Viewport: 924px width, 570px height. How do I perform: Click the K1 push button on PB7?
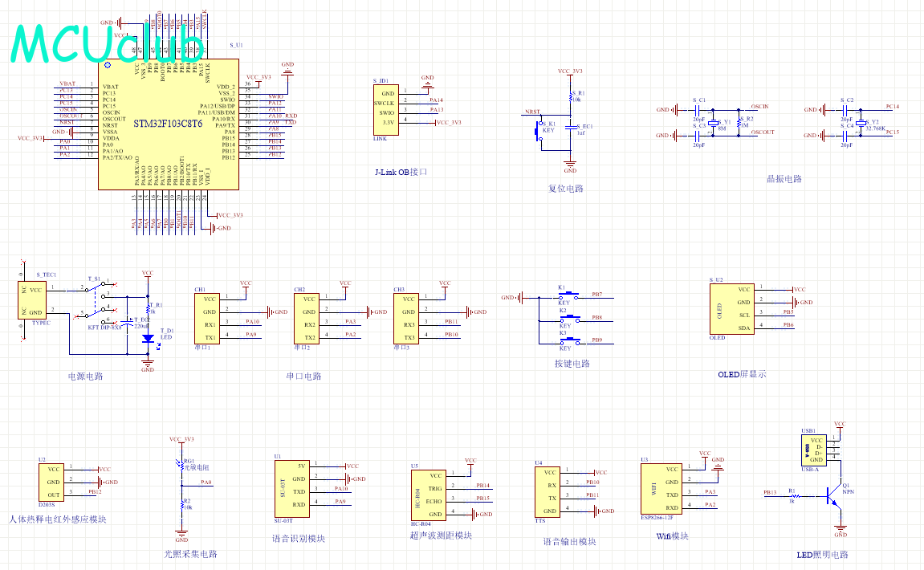563,298
